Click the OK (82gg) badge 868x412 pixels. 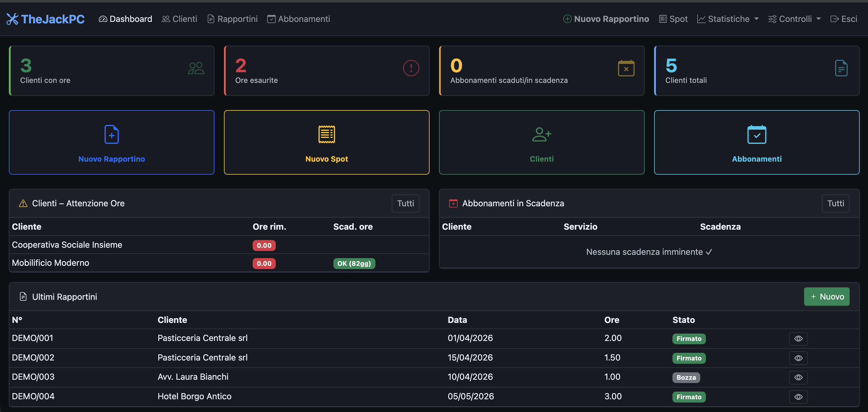pyautogui.click(x=354, y=263)
